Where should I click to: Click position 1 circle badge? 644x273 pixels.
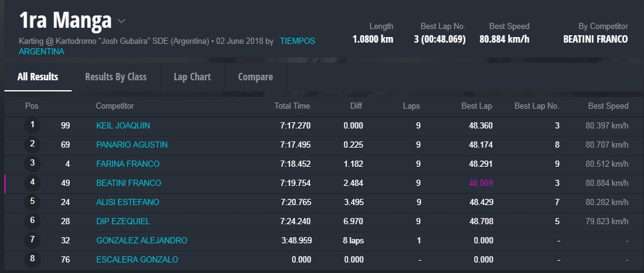coord(32,125)
